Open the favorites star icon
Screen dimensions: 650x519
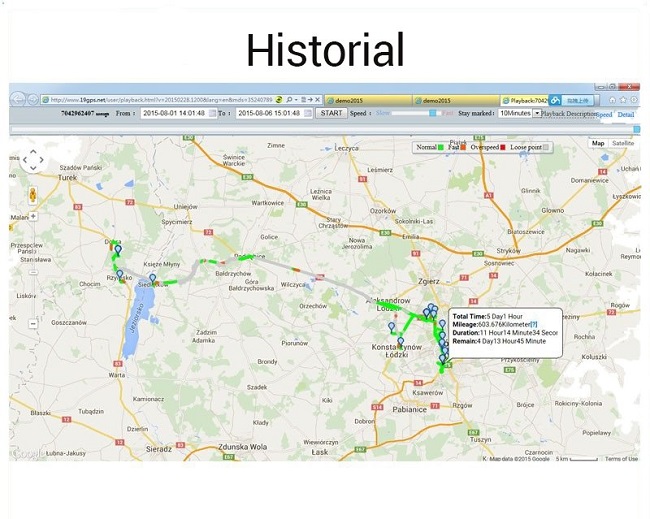pyautogui.click(x=623, y=100)
